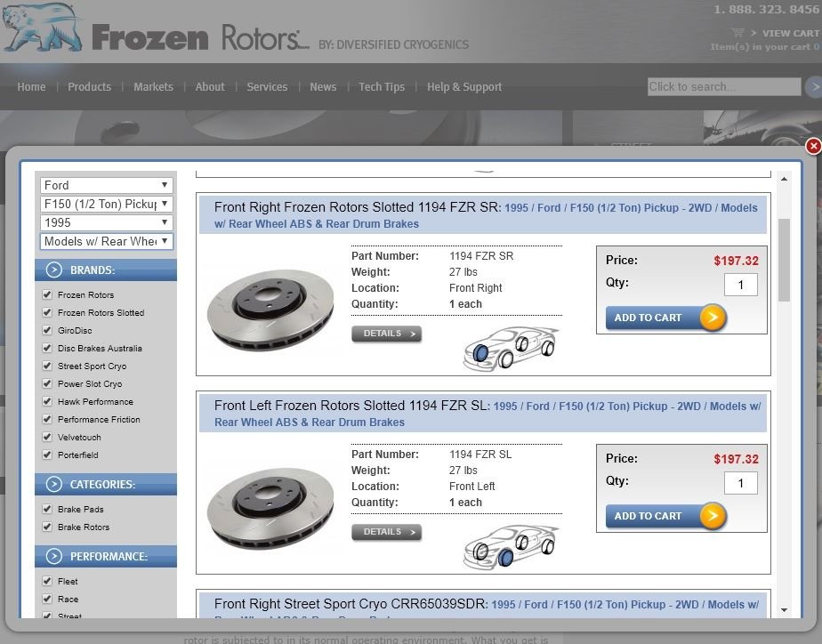This screenshot has width=822, height=644.
Task: Open the Tech Tips menu item
Action: (x=382, y=86)
